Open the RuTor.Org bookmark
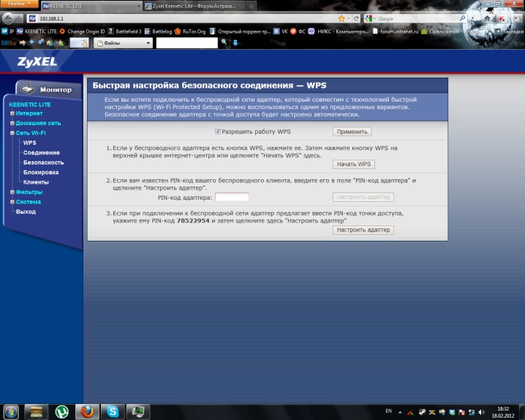This screenshot has height=420, width=525. pyautogui.click(x=190, y=31)
